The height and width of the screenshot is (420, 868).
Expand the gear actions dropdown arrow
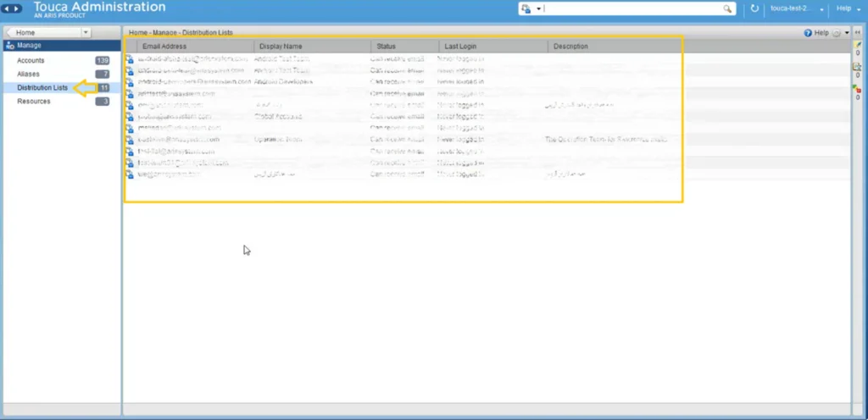[847, 33]
